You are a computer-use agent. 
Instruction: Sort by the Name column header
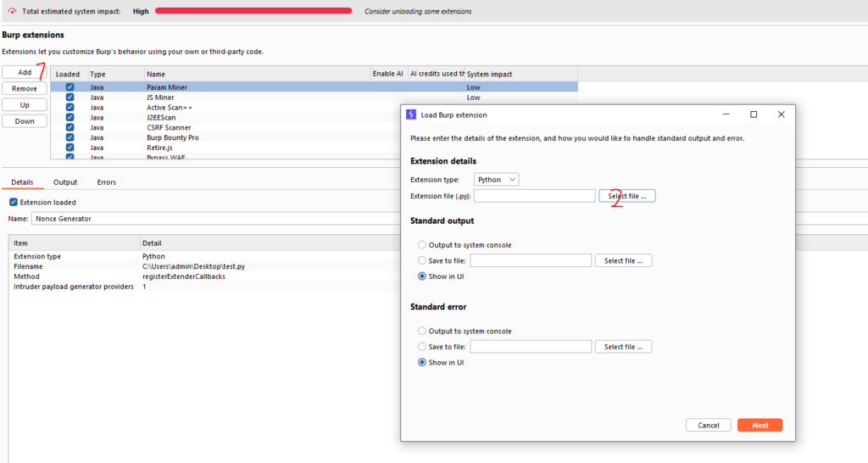click(x=258, y=75)
